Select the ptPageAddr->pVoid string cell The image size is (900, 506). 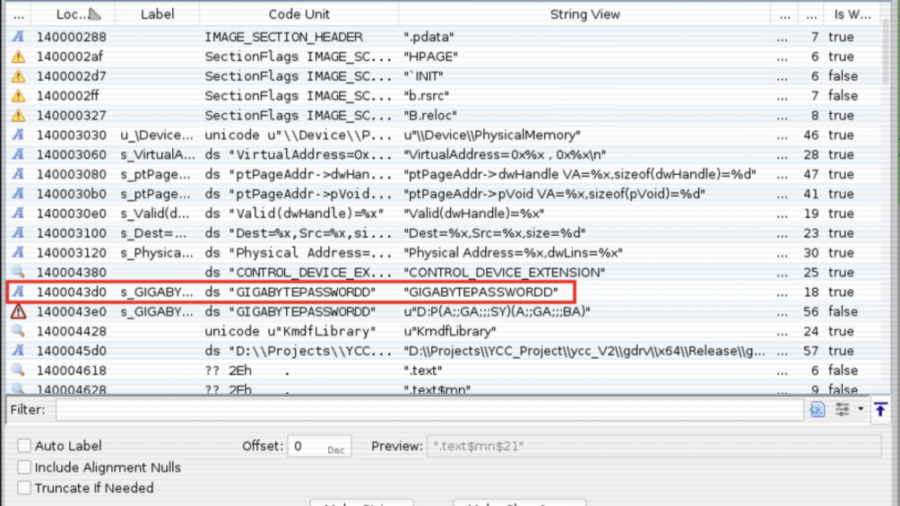(554, 194)
